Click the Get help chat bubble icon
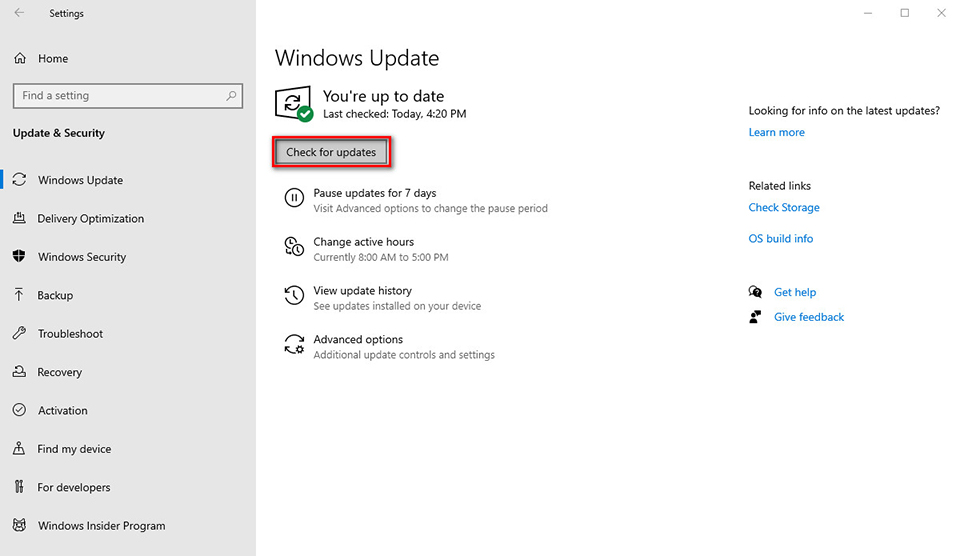Viewport: 960px width, 556px height. pos(755,292)
